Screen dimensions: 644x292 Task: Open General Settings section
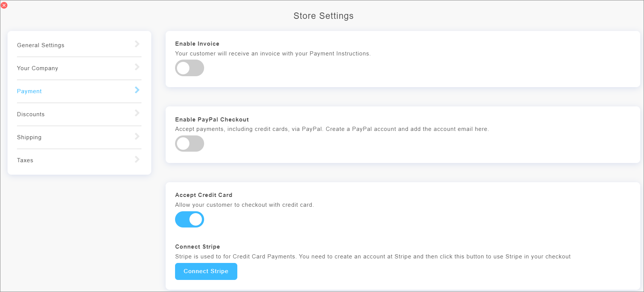click(x=41, y=45)
